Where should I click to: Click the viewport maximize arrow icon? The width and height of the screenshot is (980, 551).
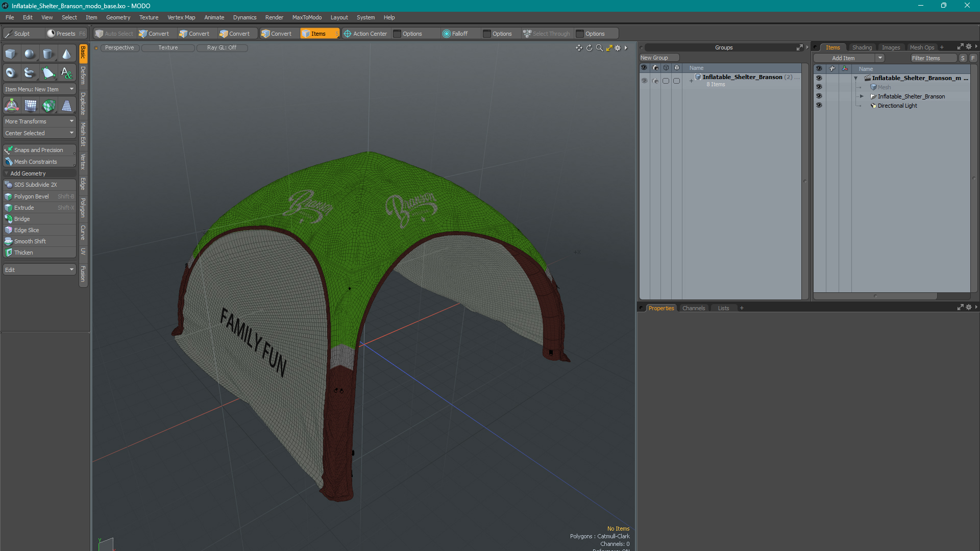609,47
